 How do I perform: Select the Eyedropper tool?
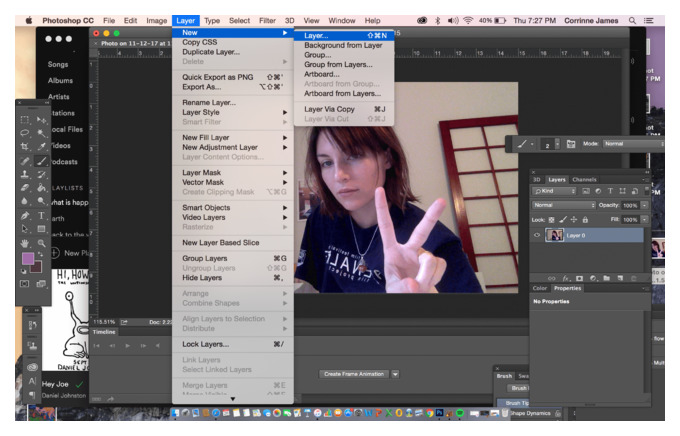[x=42, y=147]
